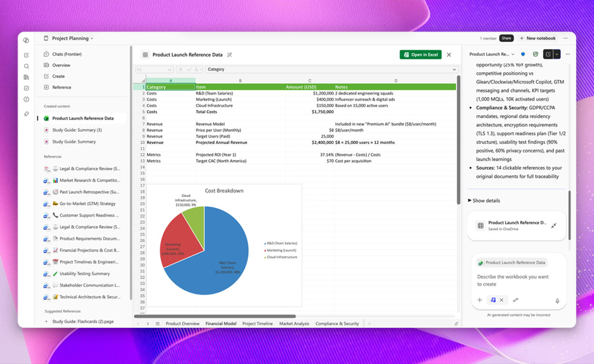Go to next sheet with arrow
This screenshot has width=594, height=364.
[x=148, y=323]
